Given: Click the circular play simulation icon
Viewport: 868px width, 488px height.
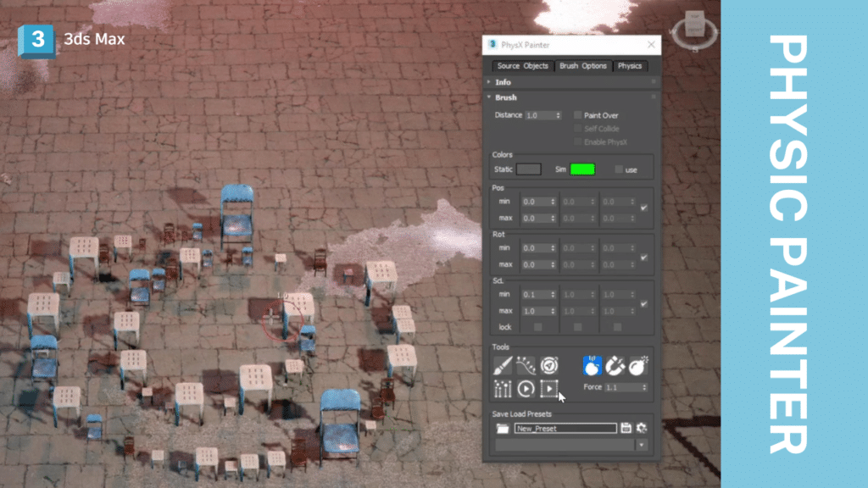Looking at the screenshot, I should click(526, 389).
